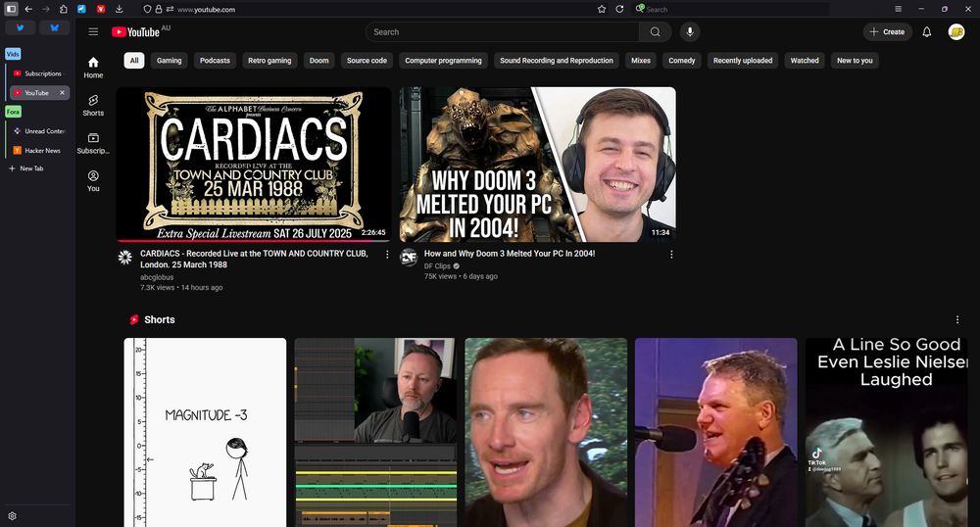Click the browser toolbar Search field
Image resolution: width=980 pixels, height=527 pixels.
click(731, 10)
